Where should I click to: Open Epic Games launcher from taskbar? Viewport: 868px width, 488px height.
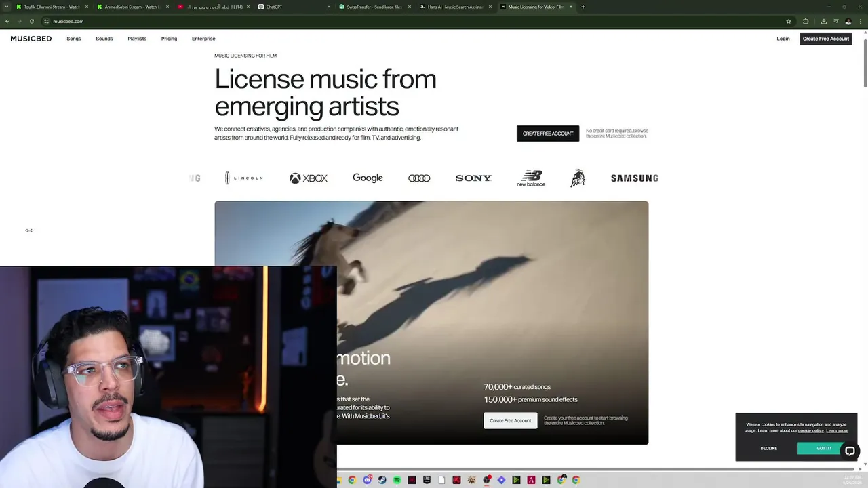[x=427, y=480]
